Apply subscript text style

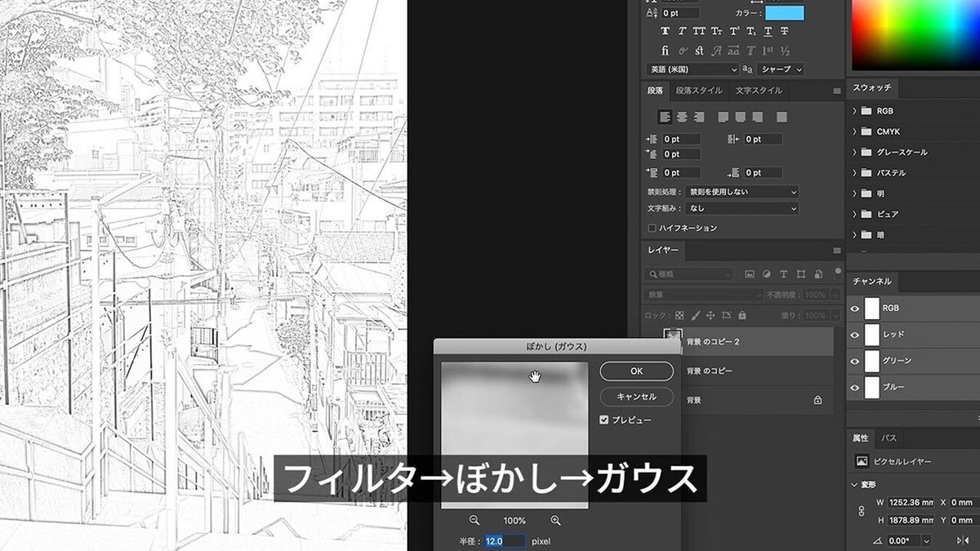[751, 31]
